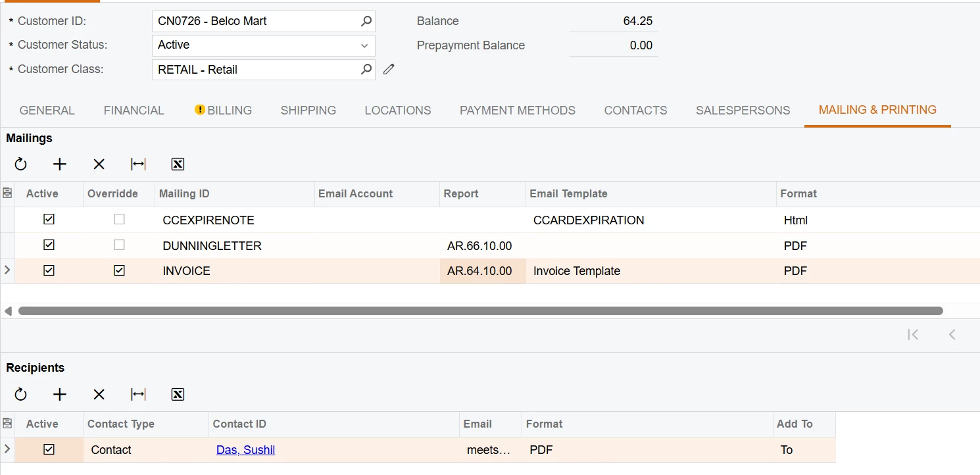Open the Customer Class lookup selector
Screen dimensions: 980x475
(366, 69)
